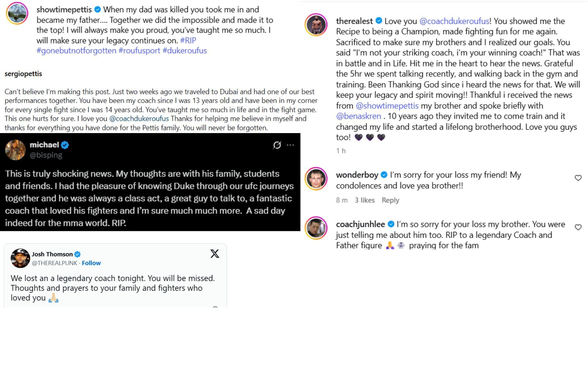This screenshot has height=368, width=588.
Task: Click the Grok icon on Bisping's tweet
Action: point(277,145)
